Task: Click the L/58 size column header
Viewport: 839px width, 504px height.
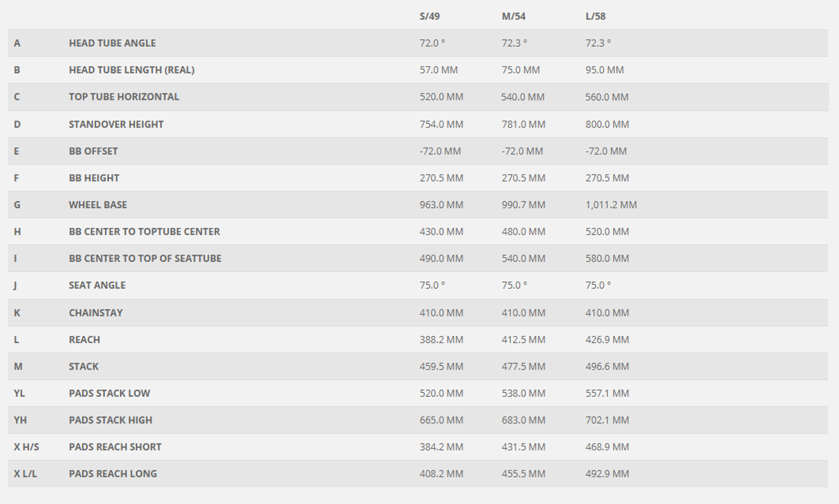Action: [x=595, y=16]
